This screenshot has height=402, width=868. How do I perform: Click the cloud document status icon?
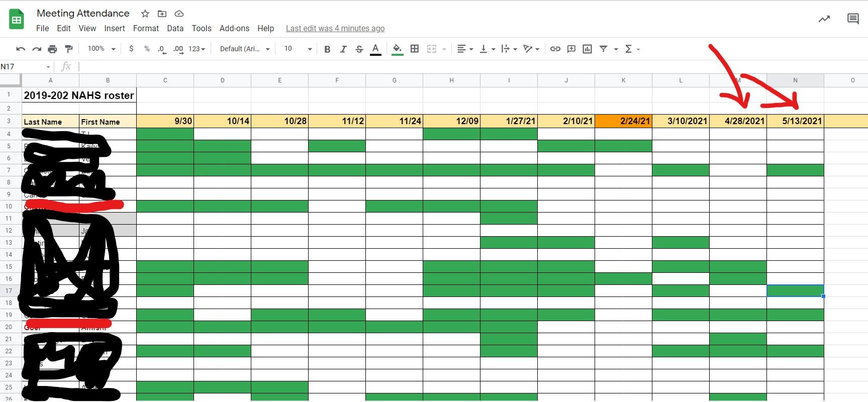click(x=179, y=14)
